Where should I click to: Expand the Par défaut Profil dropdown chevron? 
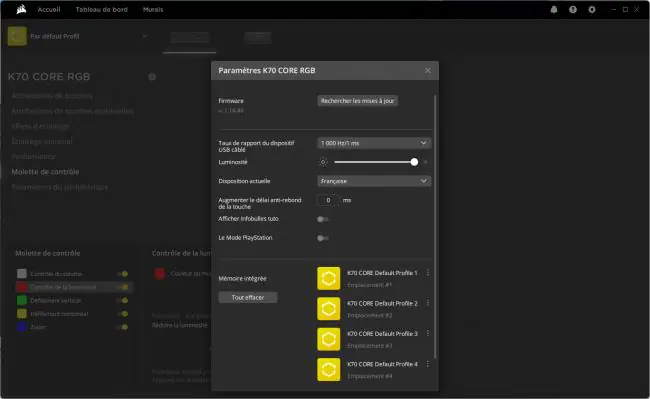[145, 36]
